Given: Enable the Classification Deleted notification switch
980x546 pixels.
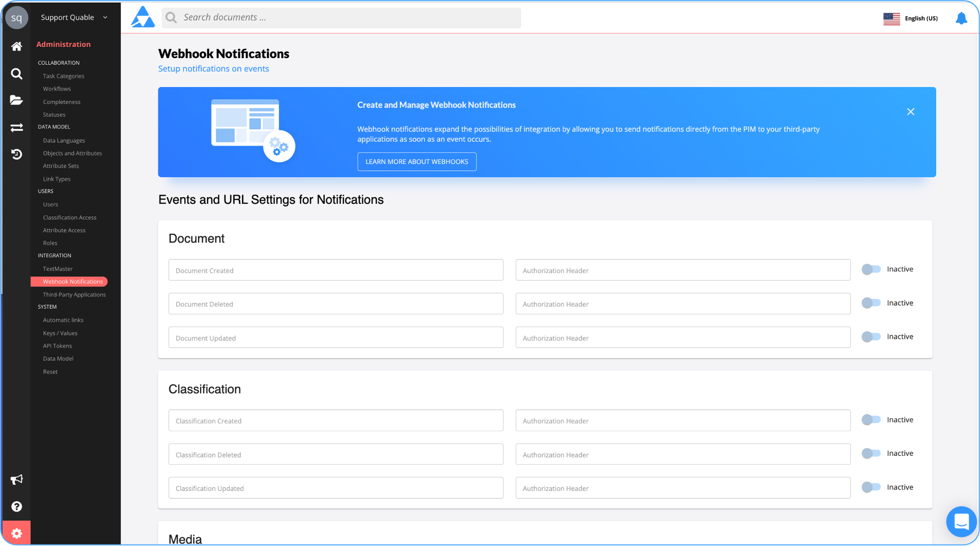Looking at the screenshot, I should click(x=871, y=453).
